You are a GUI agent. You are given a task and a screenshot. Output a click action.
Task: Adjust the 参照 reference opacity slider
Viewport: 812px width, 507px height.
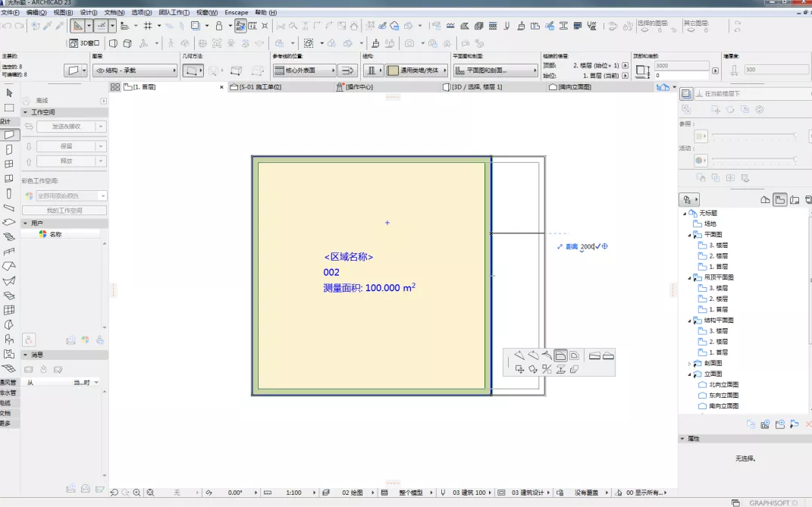pyautogui.click(x=754, y=135)
